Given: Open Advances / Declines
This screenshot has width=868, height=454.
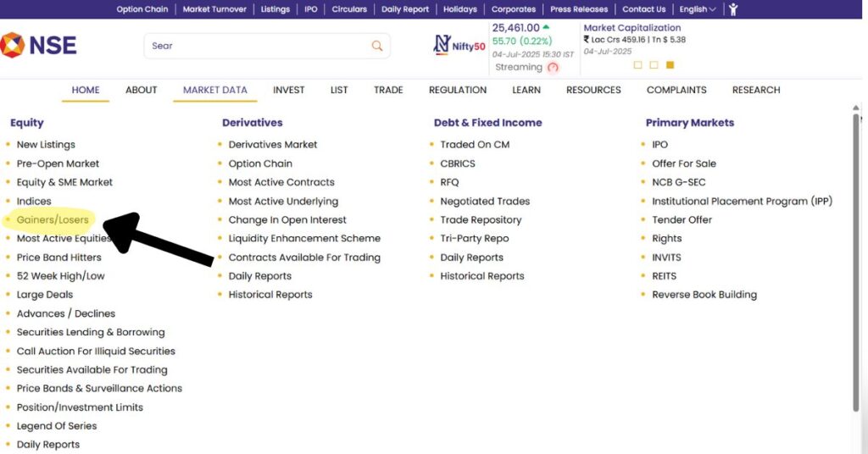Looking at the screenshot, I should pos(66,313).
